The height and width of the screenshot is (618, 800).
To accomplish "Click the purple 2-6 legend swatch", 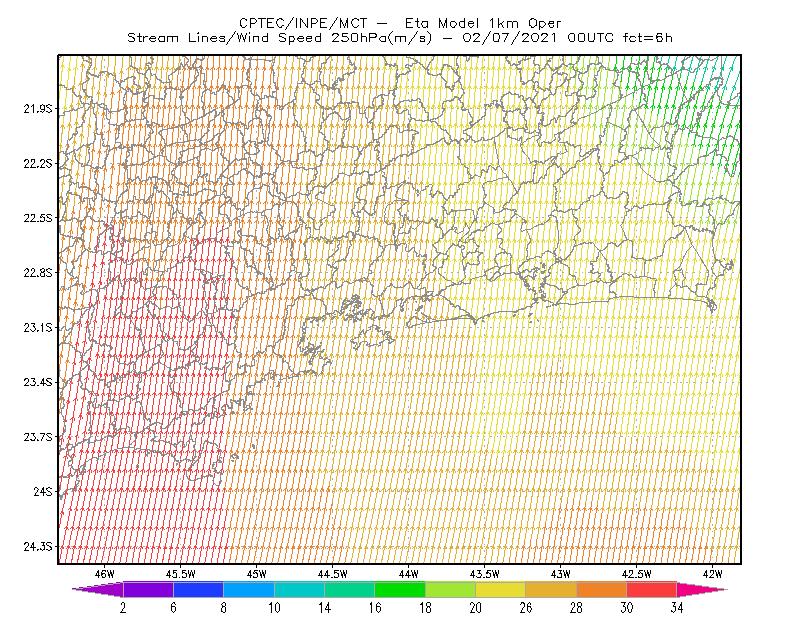I will [148, 589].
